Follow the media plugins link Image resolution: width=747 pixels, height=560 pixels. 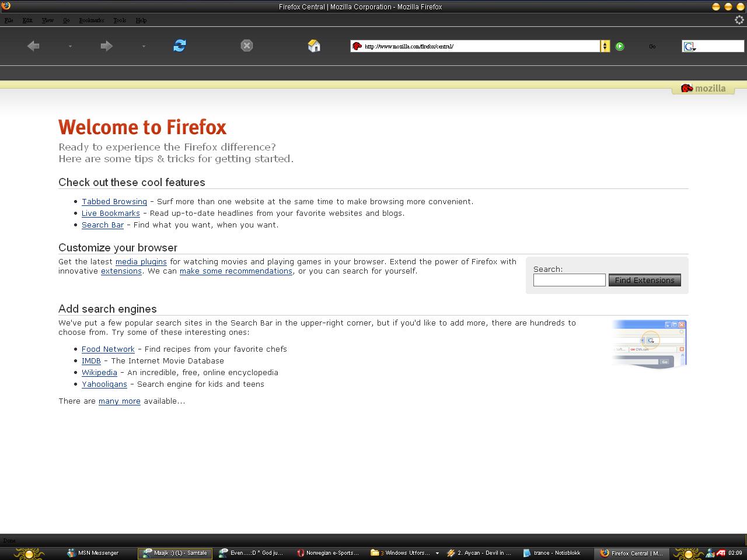tap(141, 261)
